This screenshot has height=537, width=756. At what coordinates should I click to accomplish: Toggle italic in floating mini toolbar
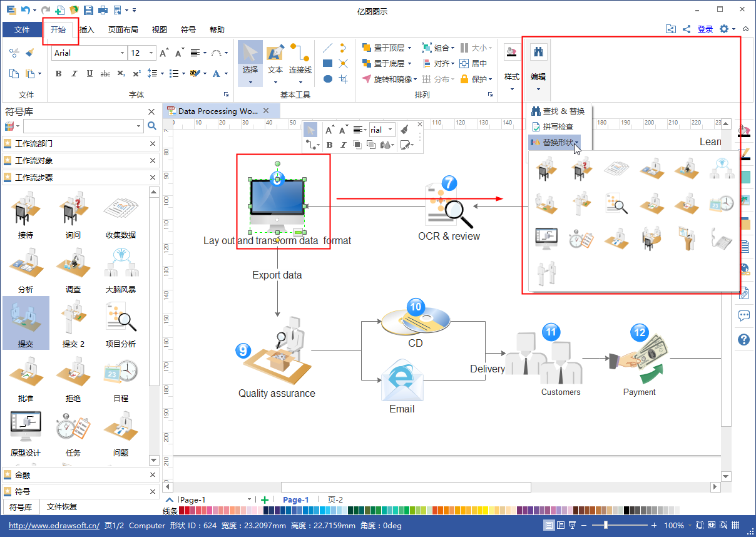[343, 145]
